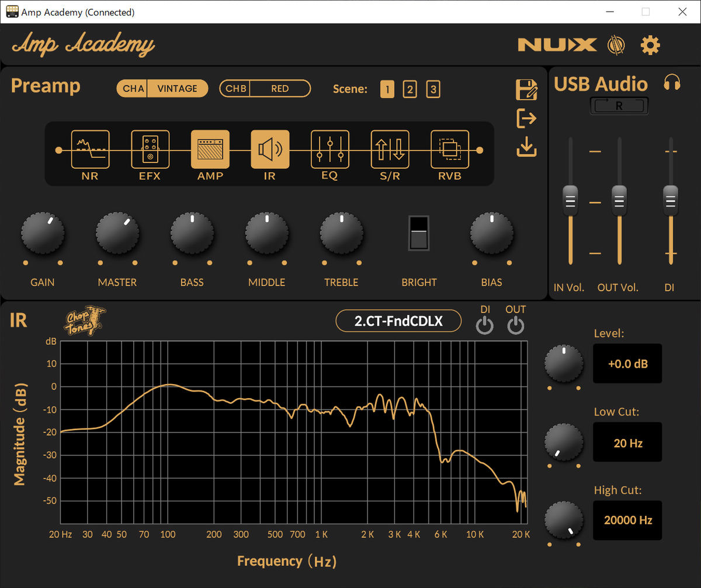Click the USB Audio R routing button
The image size is (701, 588).
(x=619, y=106)
